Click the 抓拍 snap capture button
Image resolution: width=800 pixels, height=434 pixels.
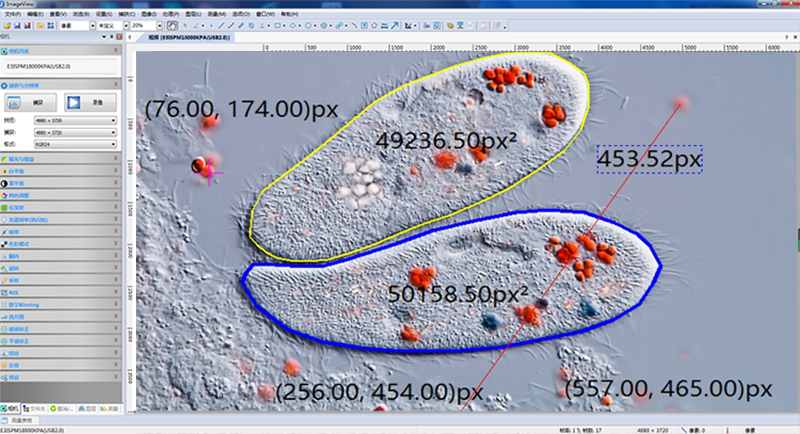tap(28, 102)
